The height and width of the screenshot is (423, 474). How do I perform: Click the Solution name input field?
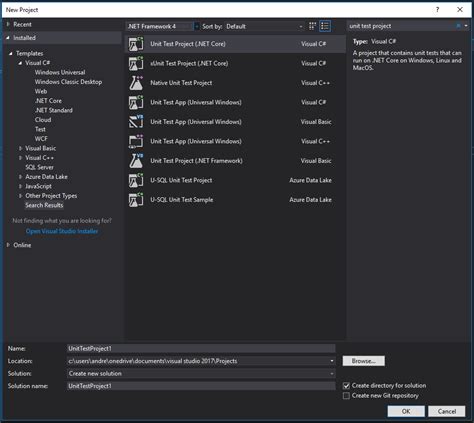tap(201, 386)
